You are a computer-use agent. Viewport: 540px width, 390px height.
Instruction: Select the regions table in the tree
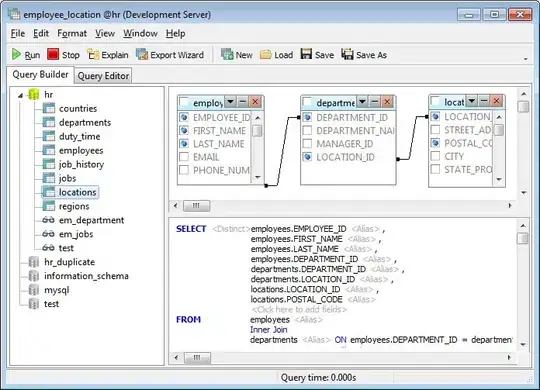pos(74,206)
